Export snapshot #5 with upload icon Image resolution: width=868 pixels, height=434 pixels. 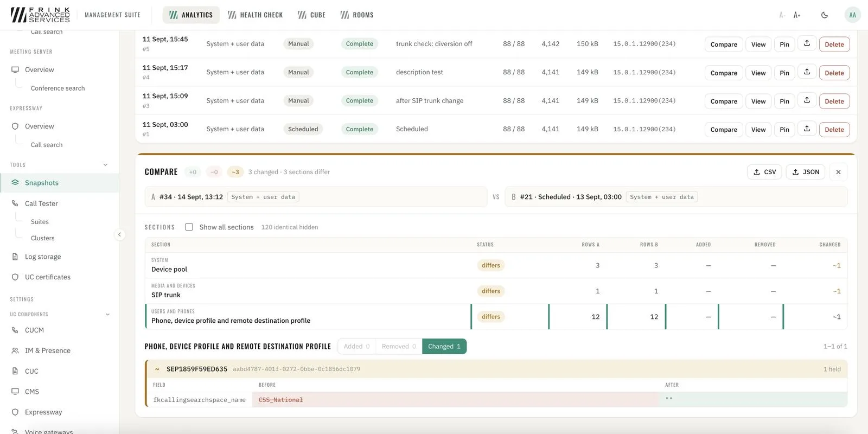807,44
